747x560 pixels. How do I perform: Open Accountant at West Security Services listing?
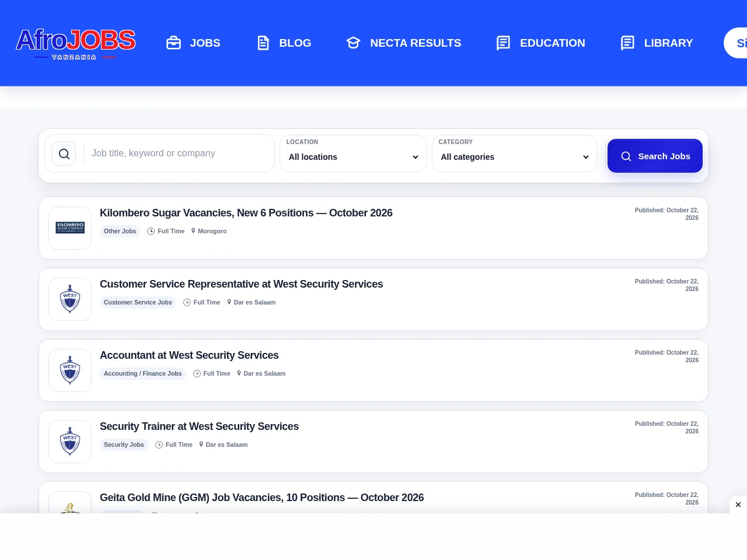[189, 355]
